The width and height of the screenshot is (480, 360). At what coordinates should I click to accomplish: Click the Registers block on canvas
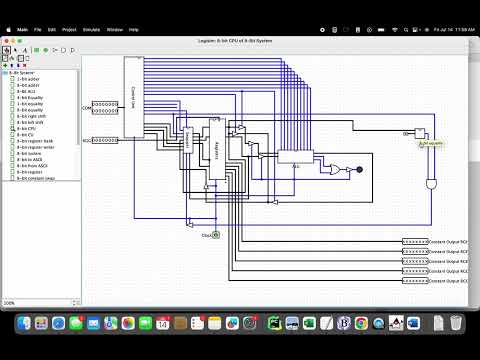pos(217,149)
